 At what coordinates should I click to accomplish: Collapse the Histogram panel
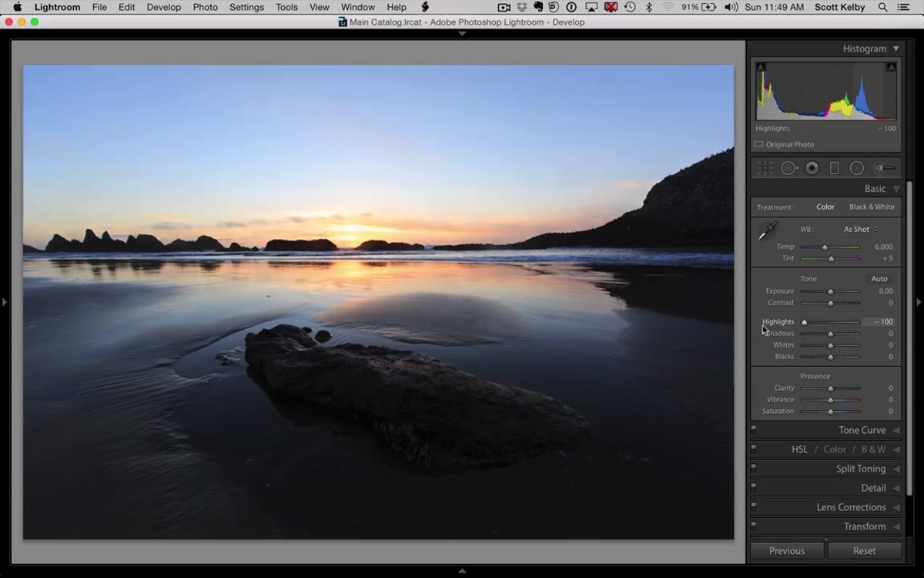(x=896, y=49)
